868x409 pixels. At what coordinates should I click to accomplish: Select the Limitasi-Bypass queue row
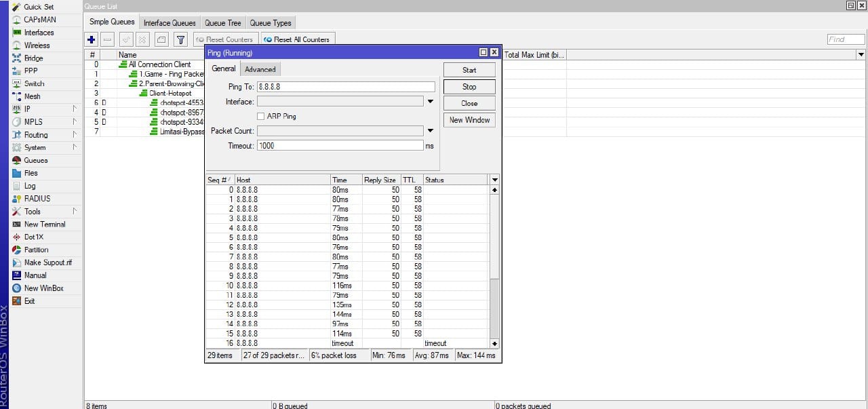tap(182, 132)
